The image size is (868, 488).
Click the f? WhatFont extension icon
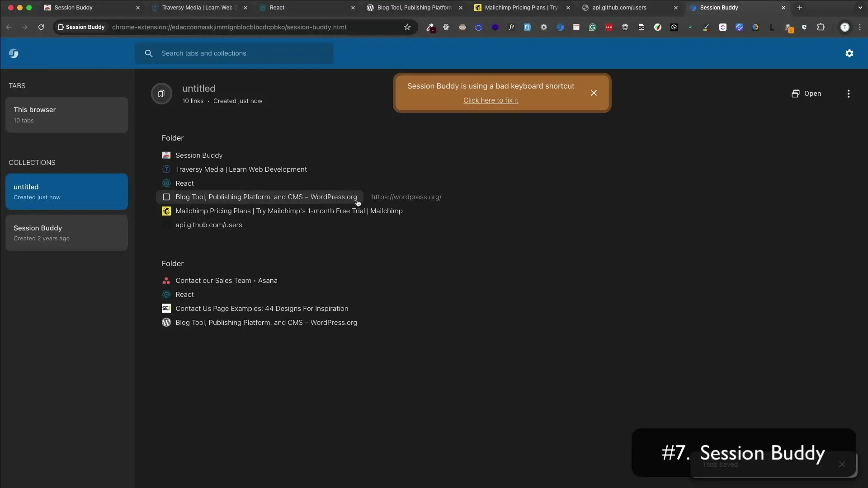(x=511, y=27)
